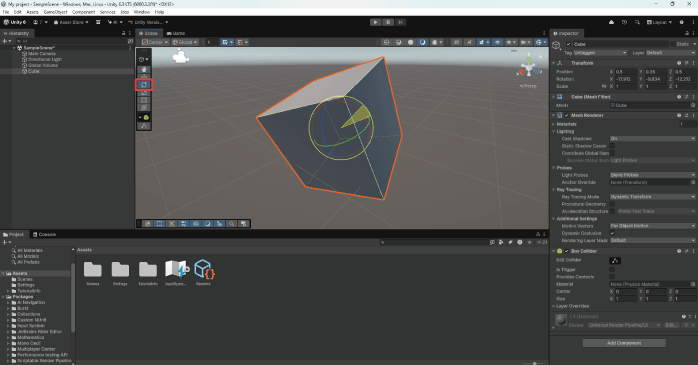Open the Window menu

pyautogui.click(x=142, y=12)
